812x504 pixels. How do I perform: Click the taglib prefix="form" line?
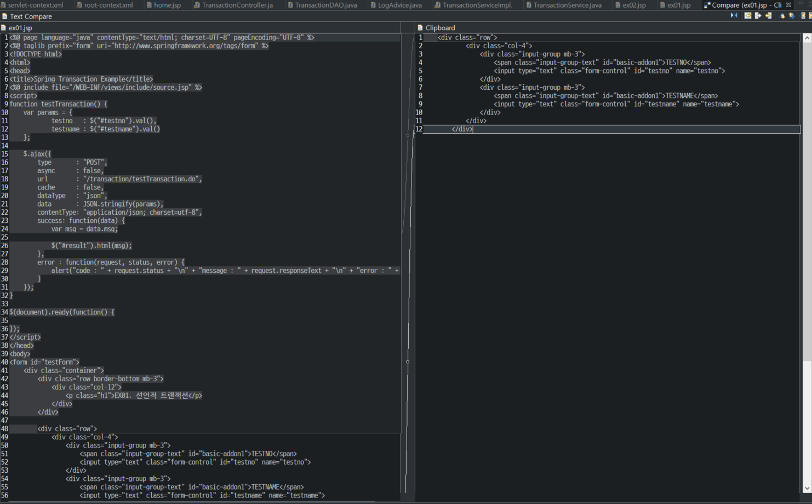point(139,46)
